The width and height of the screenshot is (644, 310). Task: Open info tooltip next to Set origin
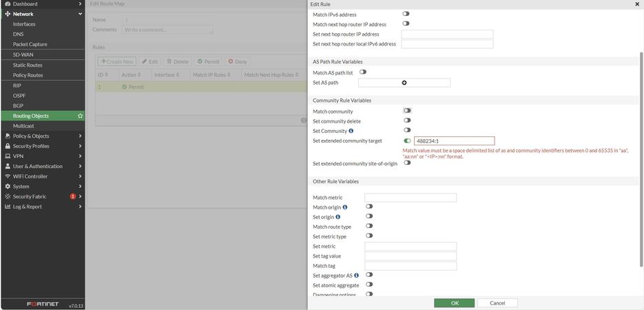coord(338,217)
